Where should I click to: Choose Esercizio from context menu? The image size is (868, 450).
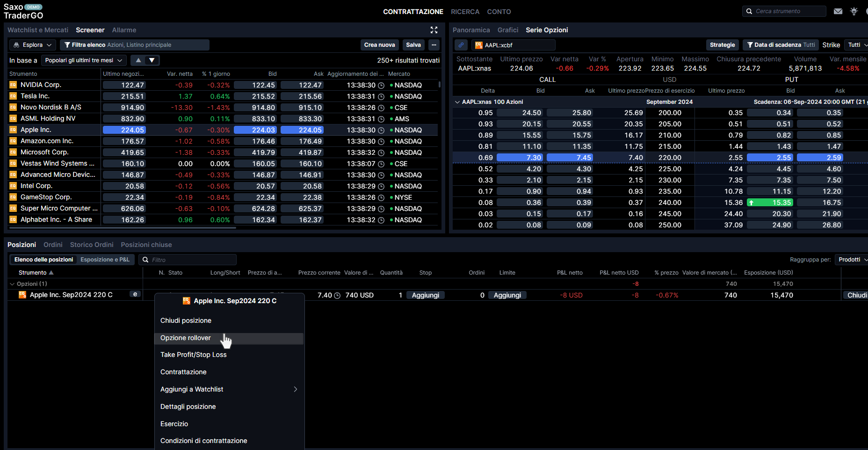tap(229, 424)
